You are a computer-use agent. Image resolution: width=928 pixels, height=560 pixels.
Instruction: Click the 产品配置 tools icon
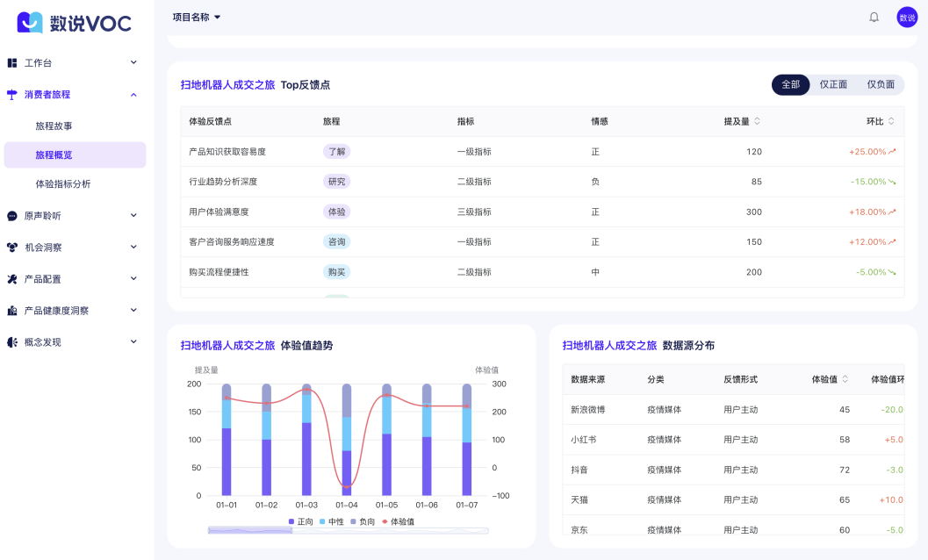tap(11, 279)
